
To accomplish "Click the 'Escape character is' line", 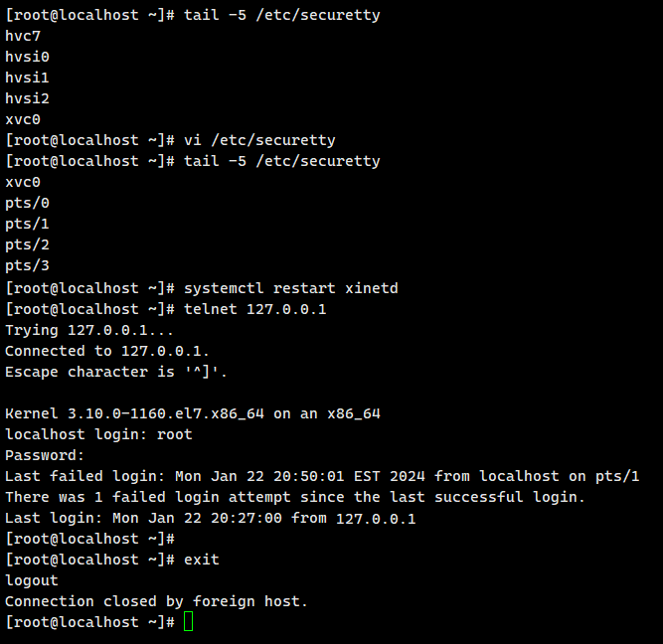I will click(x=116, y=372).
